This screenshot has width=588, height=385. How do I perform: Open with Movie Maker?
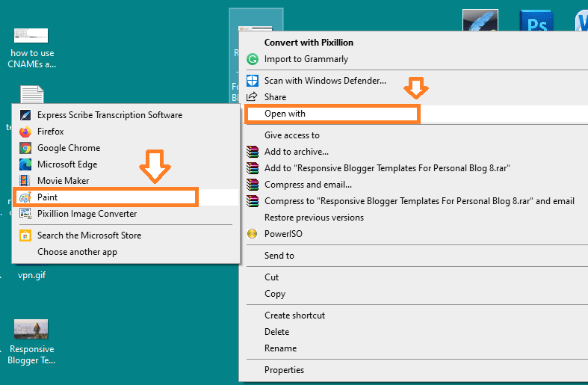click(x=126, y=181)
